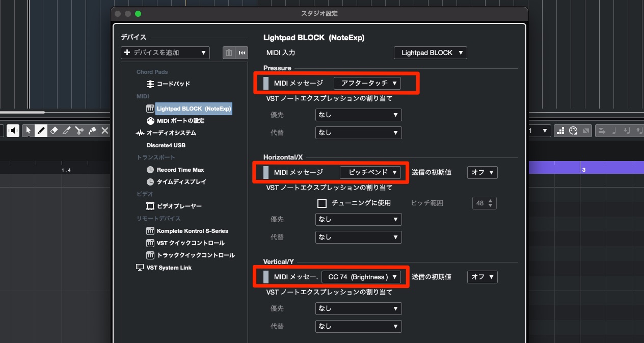
Task: Select オーディオシステム in device list
Action: 171,133
